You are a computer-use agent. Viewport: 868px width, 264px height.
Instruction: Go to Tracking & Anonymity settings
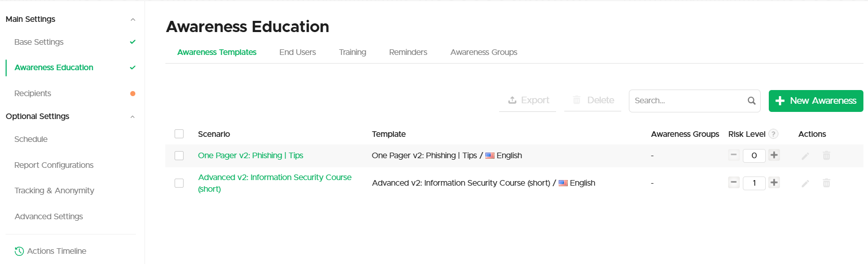click(54, 191)
